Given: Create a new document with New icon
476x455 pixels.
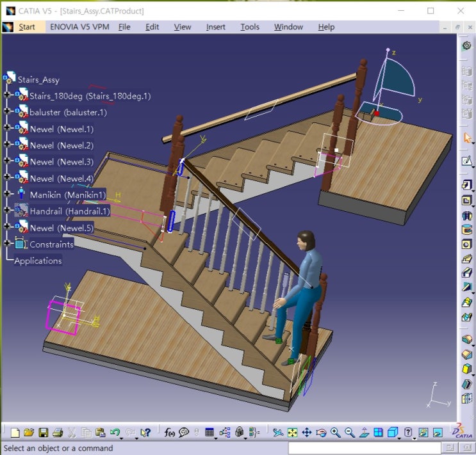Looking at the screenshot, I should point(15,432).
